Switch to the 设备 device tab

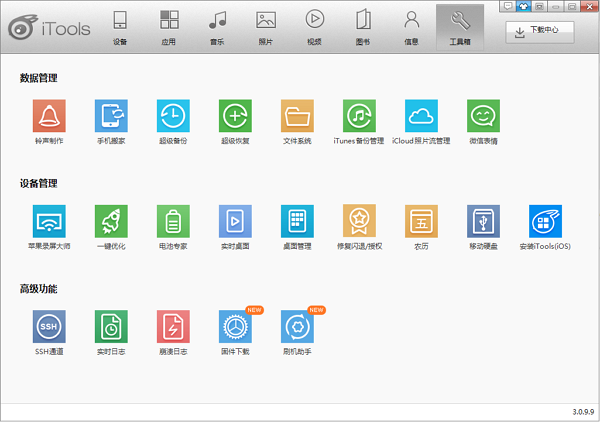pos(120,28)
